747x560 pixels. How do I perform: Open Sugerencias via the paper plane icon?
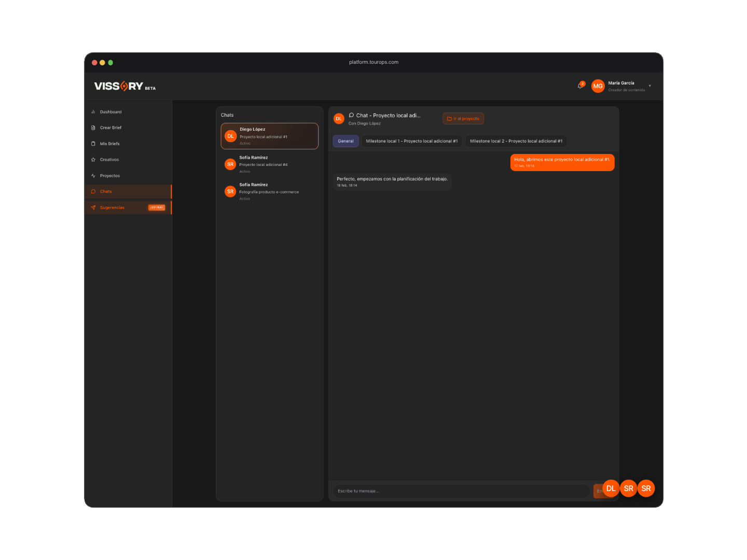click(94, 207)
